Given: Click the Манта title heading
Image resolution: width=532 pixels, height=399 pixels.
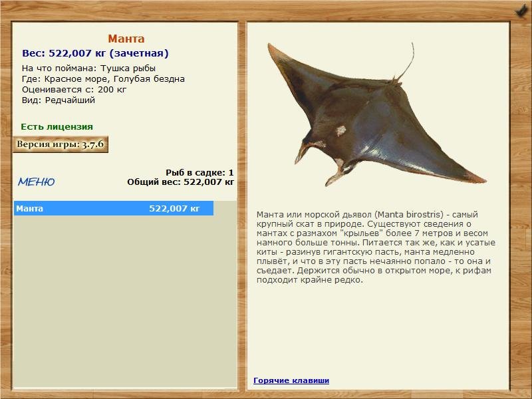Looking at the screenshot, I should [x=126, y=39].
